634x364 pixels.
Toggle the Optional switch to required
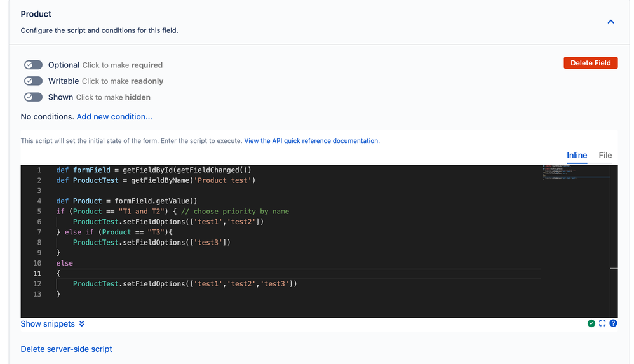pyautogui.click(x=33, y=65)
